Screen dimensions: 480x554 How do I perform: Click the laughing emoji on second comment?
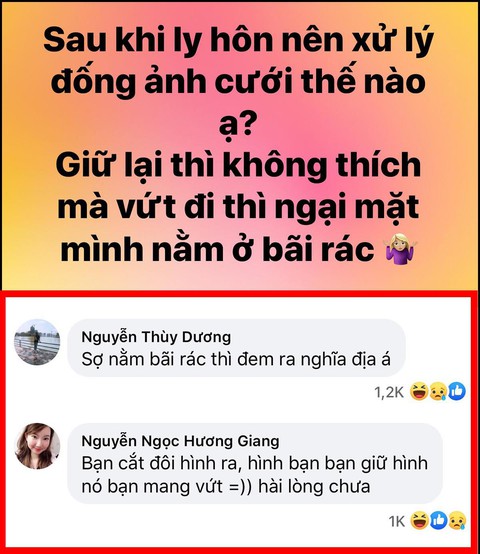pos(420,521)
